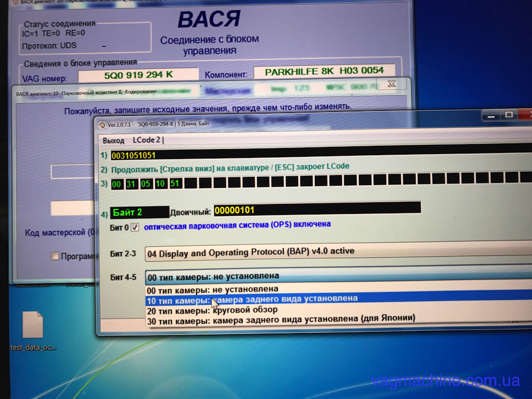Viewport: 532px width, 399px height.
Task: Click the LCode window title bar icon
Action: click(x=102, y=125)
